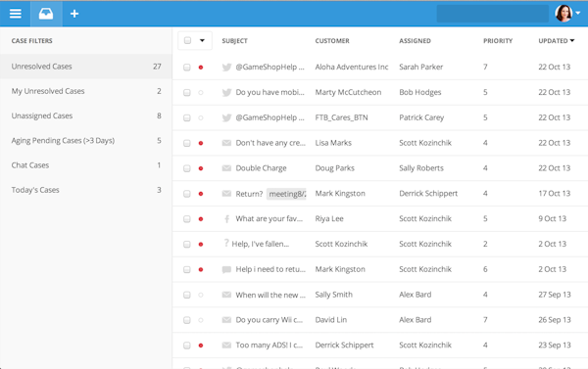Sort cases by the Updated column
This screenshot has width=588, height=369.
pos(556,41)
